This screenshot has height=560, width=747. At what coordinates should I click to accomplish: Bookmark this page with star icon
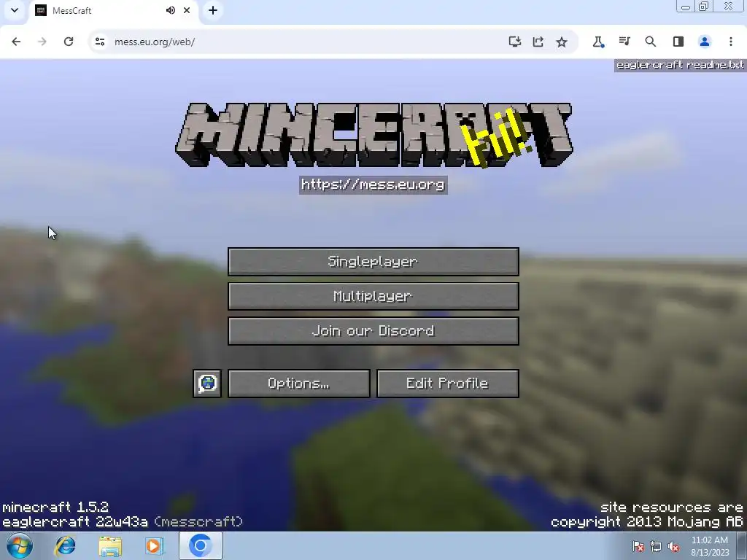(562, 42)
